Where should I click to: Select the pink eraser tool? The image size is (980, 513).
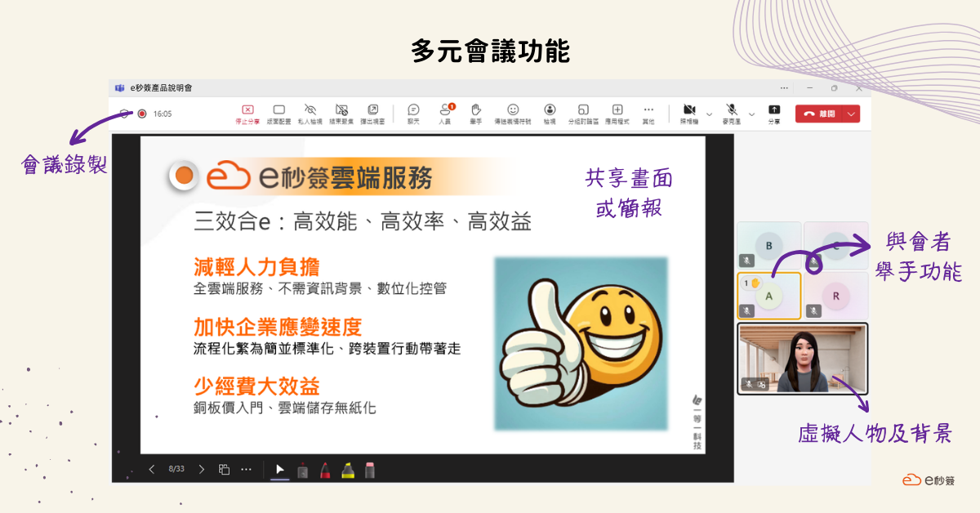(369, 470)
